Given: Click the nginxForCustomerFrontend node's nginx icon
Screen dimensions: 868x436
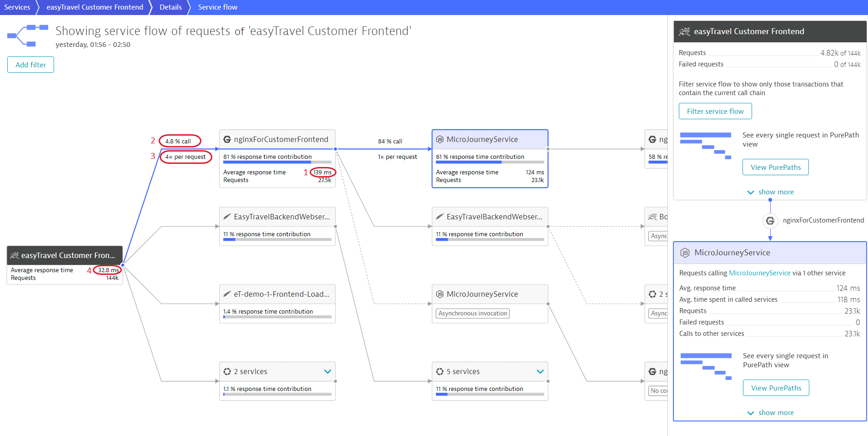Looking at the screenshot, I should pyautogui.click(x=227, y=139).
